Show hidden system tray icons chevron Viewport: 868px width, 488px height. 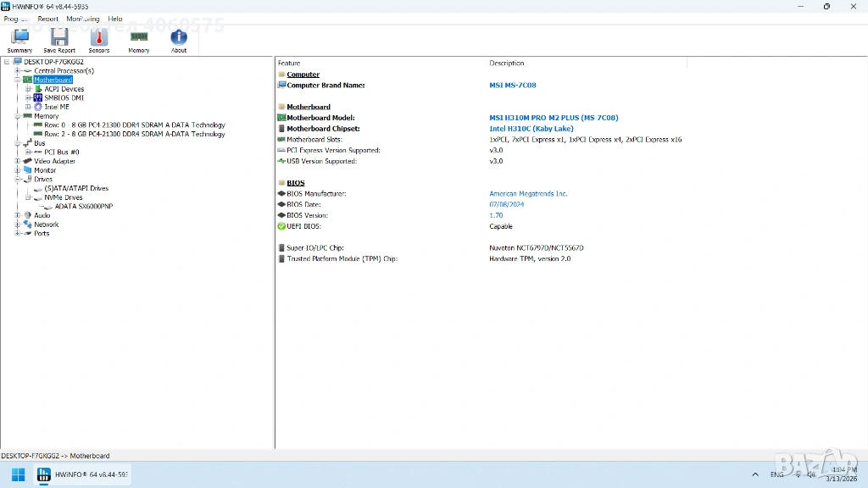pyautogui.click(x=754, y=474)
